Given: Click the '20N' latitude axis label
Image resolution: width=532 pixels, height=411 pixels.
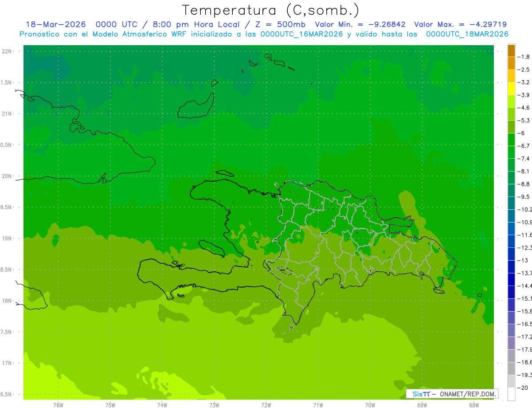Looking at the screenshot, I should [x=6, y=176].
